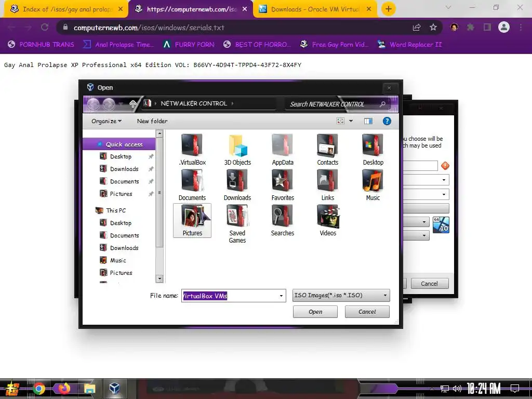Switch to the Index of /isos tab

[x=66, y=9]
